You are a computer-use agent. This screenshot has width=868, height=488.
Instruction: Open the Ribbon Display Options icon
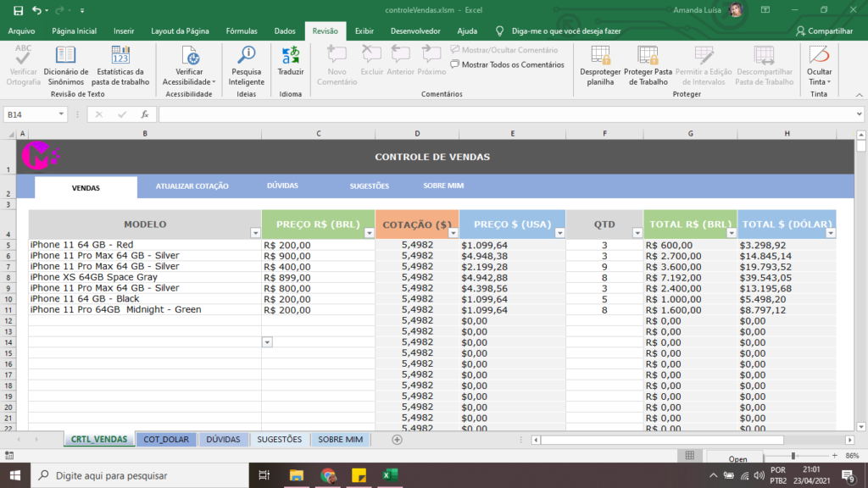(x=765, y=10)
